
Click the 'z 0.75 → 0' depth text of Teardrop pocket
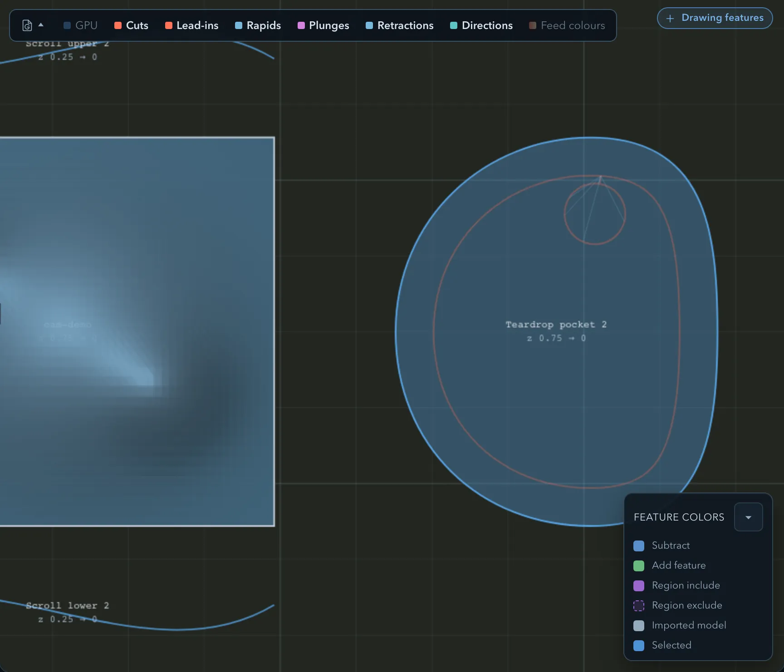[556, 338]
